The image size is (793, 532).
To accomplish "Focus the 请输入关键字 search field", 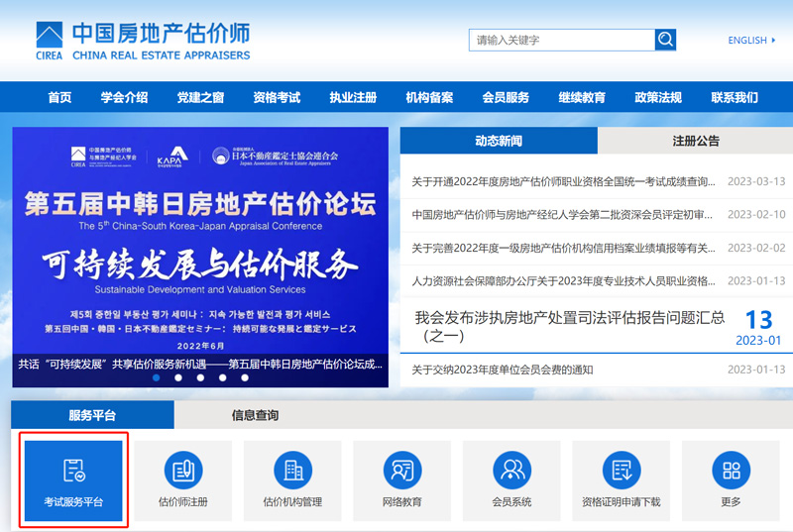I will coord(562,40).
